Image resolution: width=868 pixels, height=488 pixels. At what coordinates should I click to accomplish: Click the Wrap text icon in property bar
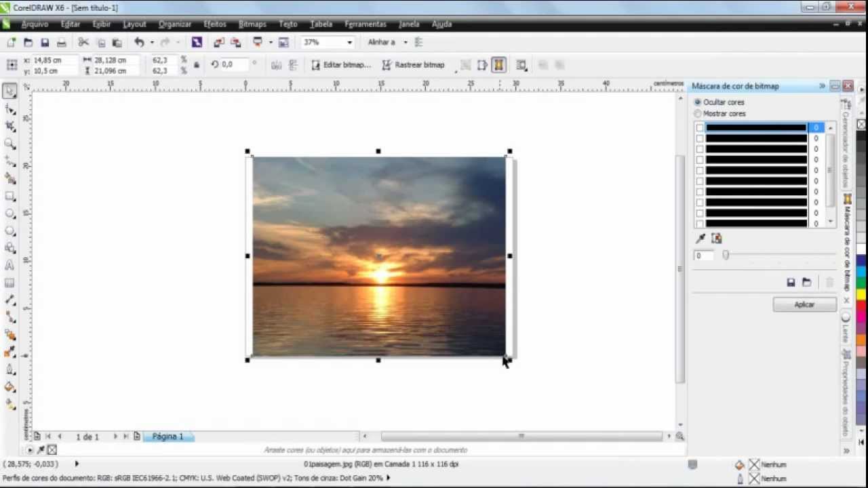(521, 65)
